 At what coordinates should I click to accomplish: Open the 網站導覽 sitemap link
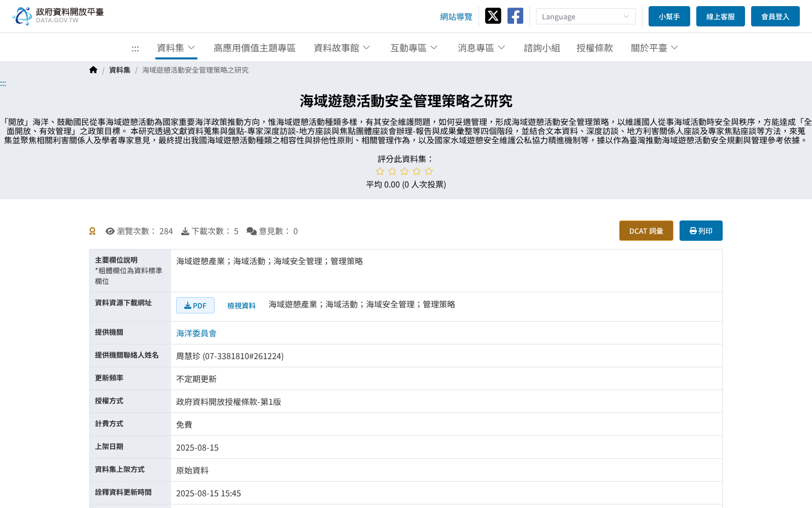456,17
